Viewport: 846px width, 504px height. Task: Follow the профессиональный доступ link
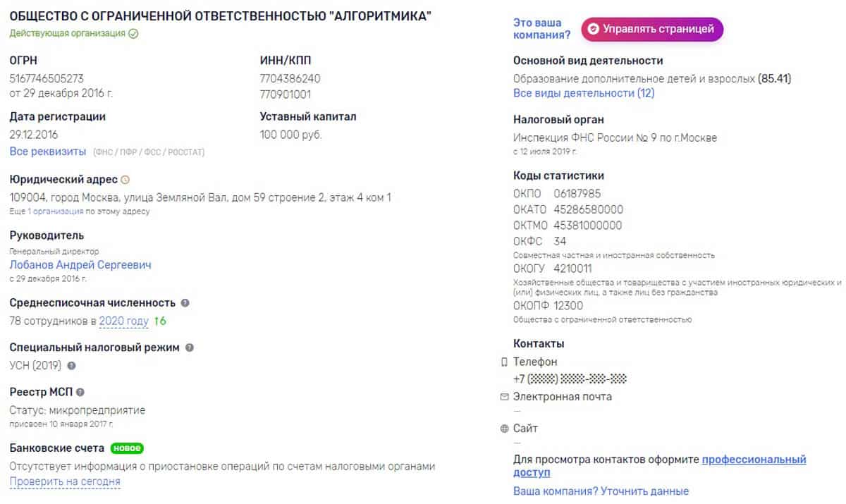(x=659, y=466)
